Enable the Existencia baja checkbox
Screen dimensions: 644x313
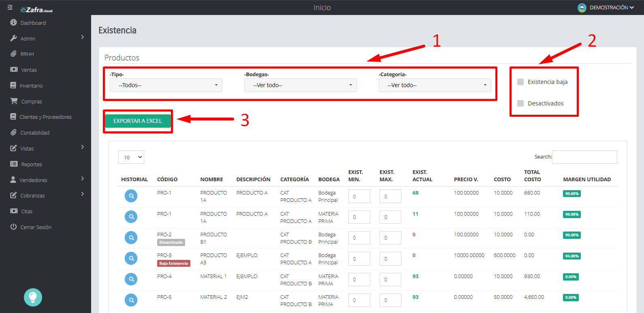[x=520, y=82]
